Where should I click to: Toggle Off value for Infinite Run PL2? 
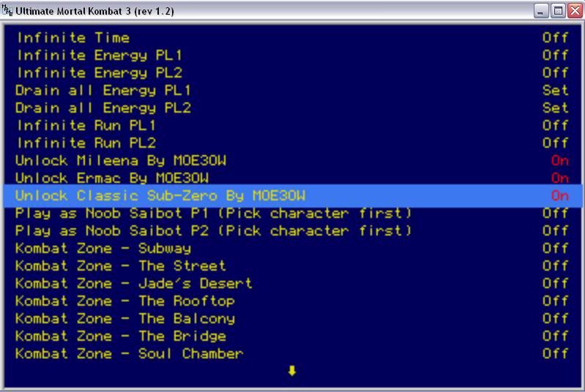(x=556, y=143)
